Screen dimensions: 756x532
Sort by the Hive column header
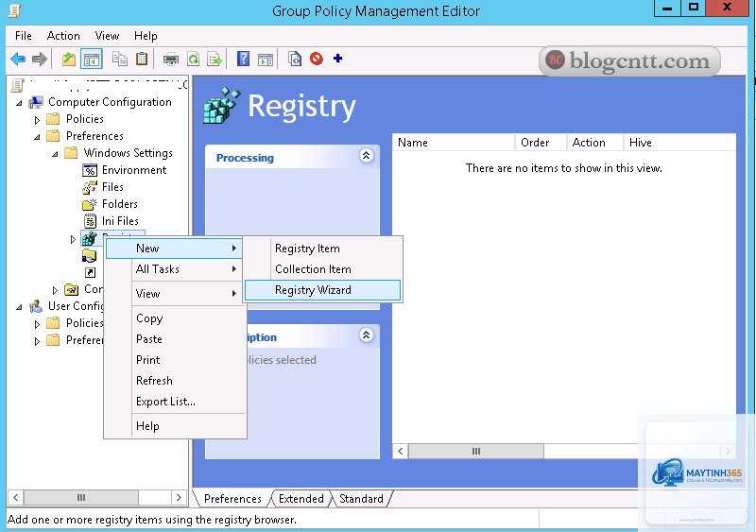(679, 143)
